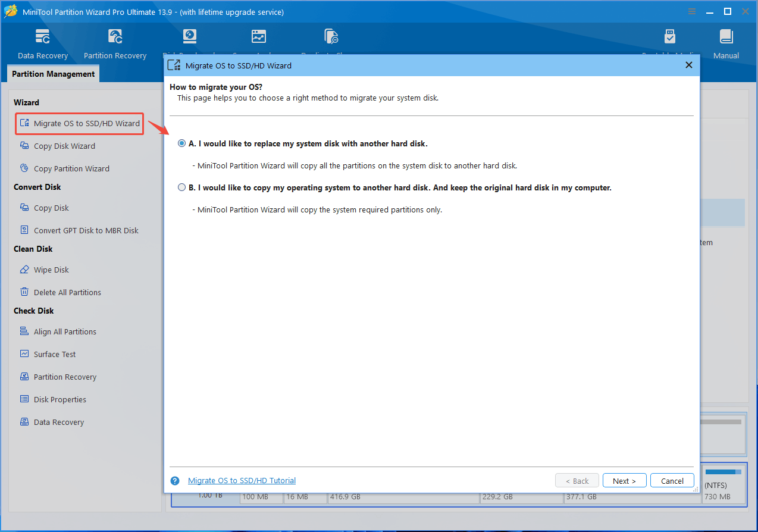Open the Data Recovery toolbar icon
758x532 pixels.
43,37
